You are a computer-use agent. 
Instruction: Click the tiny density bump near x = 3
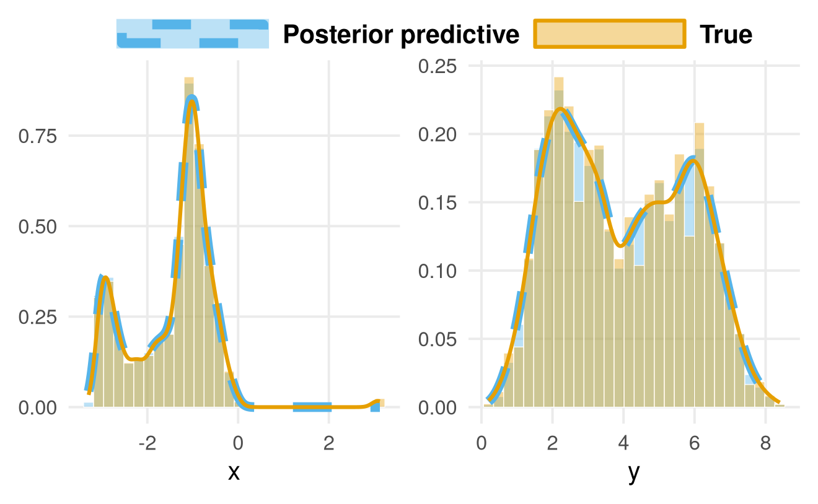376,403
